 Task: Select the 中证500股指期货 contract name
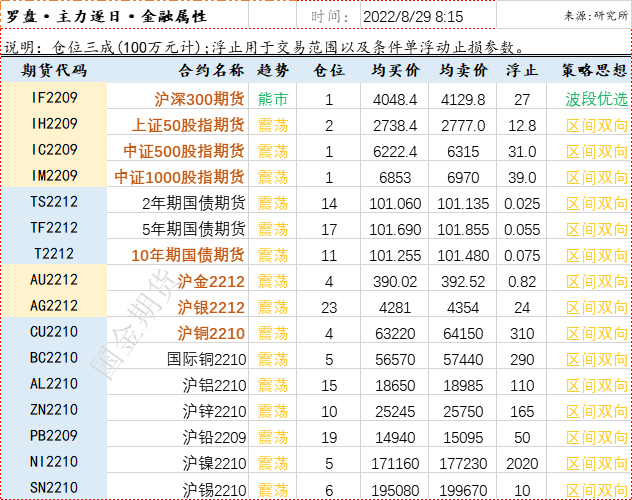point(184,151)
